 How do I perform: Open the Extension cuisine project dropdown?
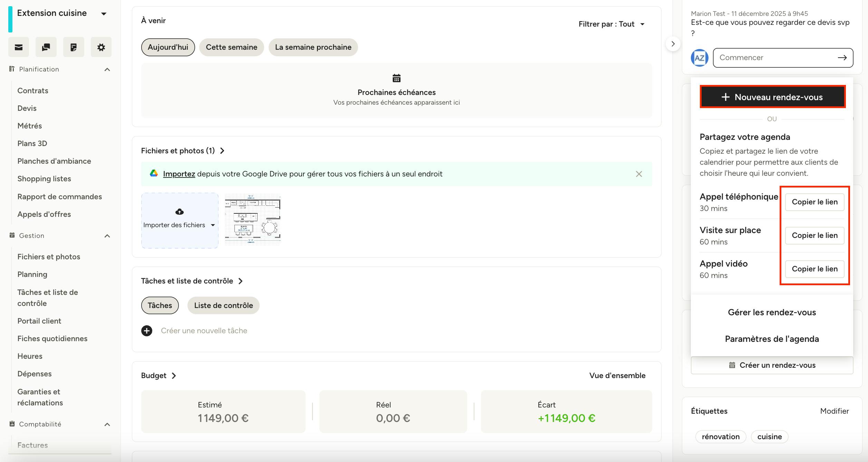[104, 14]
